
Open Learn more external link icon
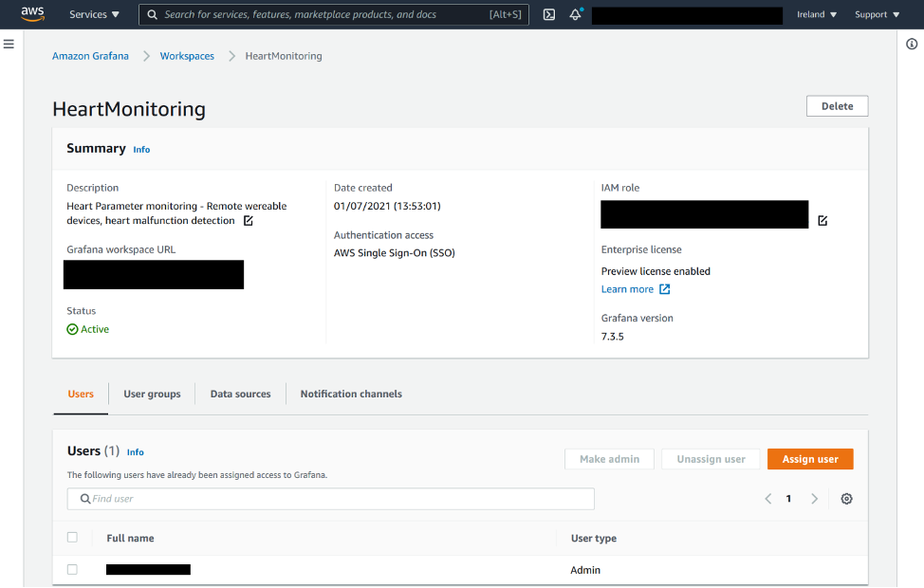point(664,289)
